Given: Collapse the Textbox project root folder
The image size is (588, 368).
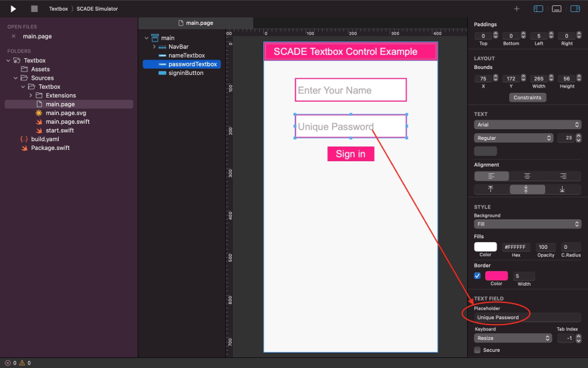Looking at the screenshot, I should pos(8,60).
